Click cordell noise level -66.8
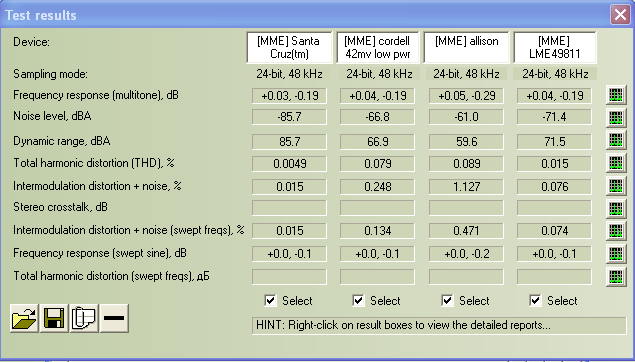The width and height of the screenshot is (635, 362). [377, 117]
